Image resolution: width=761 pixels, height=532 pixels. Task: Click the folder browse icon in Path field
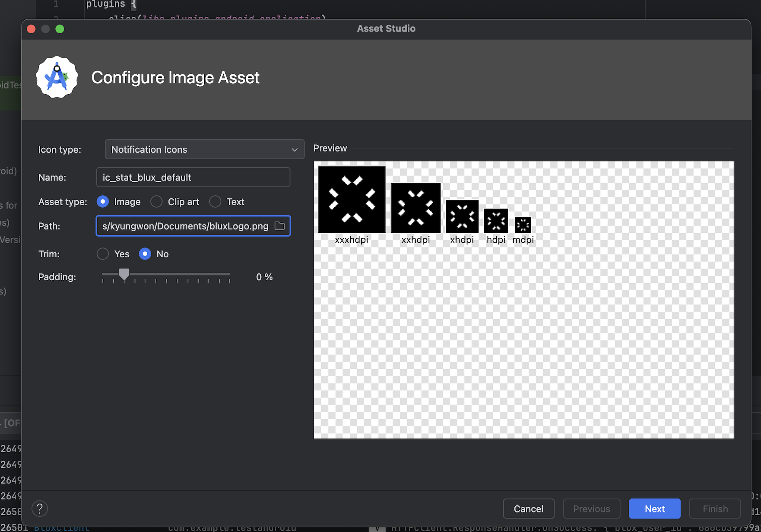tap(280, 226)
